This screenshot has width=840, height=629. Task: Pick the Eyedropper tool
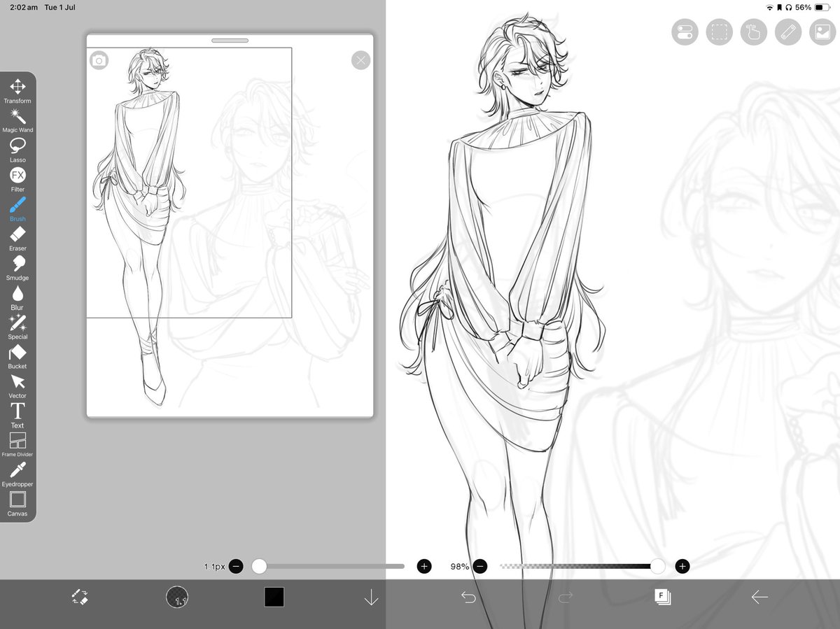pyautogui.click(x=17, y=474)
